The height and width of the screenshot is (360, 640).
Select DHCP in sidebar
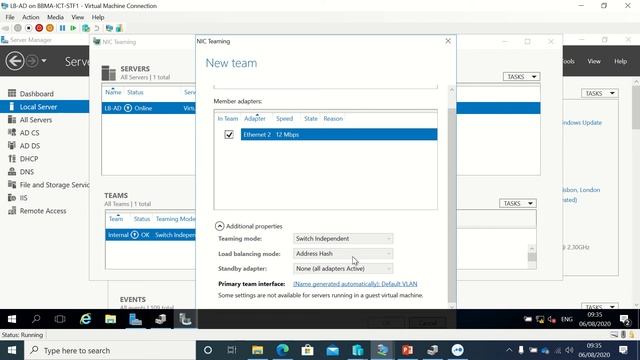(29, 159)
